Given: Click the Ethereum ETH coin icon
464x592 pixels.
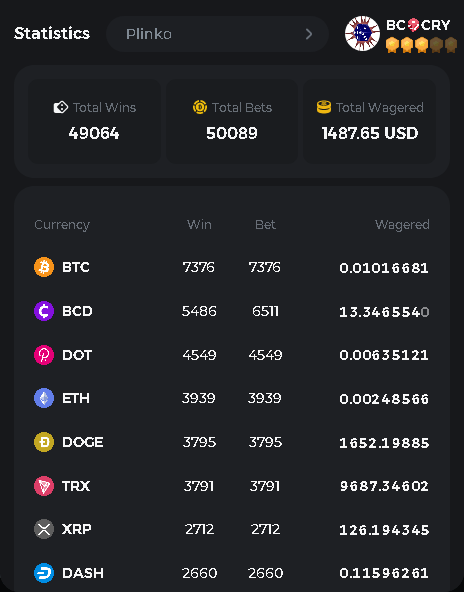Looking at the screenshot, I should click(44, 398).
